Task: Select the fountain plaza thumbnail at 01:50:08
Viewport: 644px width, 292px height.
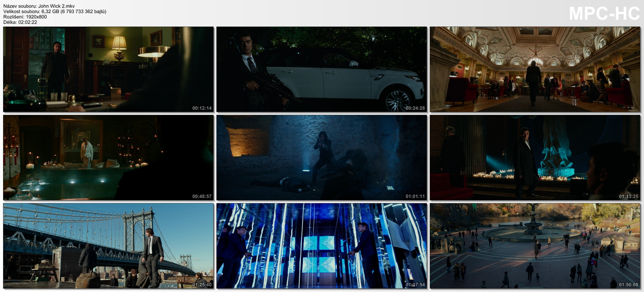Action: pos(535,246)
